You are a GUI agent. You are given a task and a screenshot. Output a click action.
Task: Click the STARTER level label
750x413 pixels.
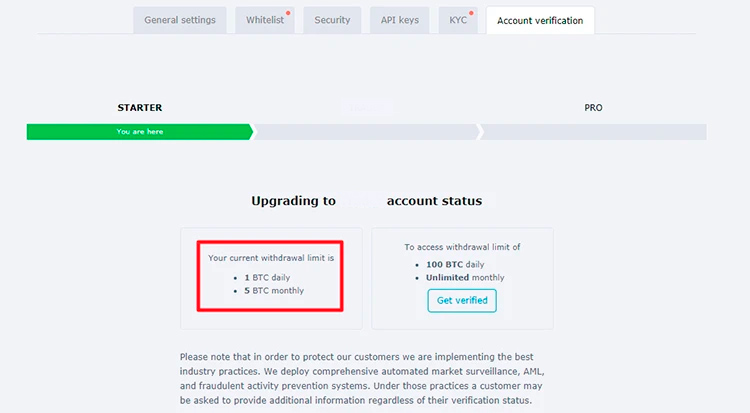click(x=139, y=107)
